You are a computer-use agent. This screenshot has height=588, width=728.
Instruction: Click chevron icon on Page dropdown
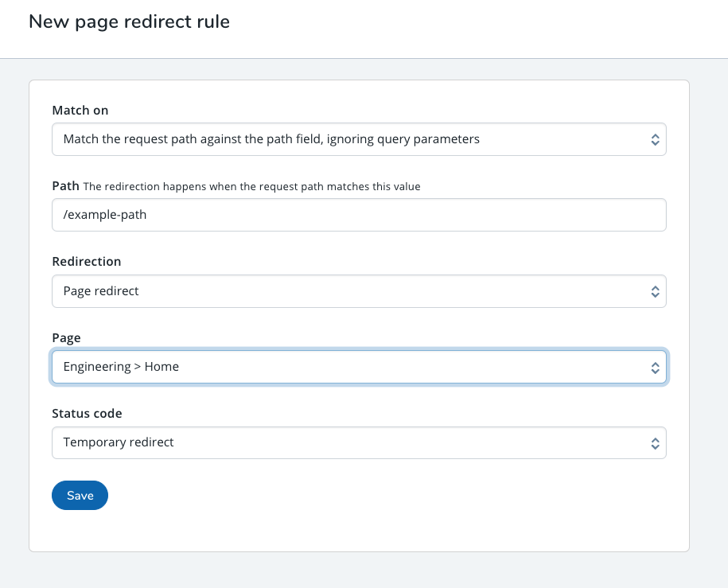tap(655, 367)
